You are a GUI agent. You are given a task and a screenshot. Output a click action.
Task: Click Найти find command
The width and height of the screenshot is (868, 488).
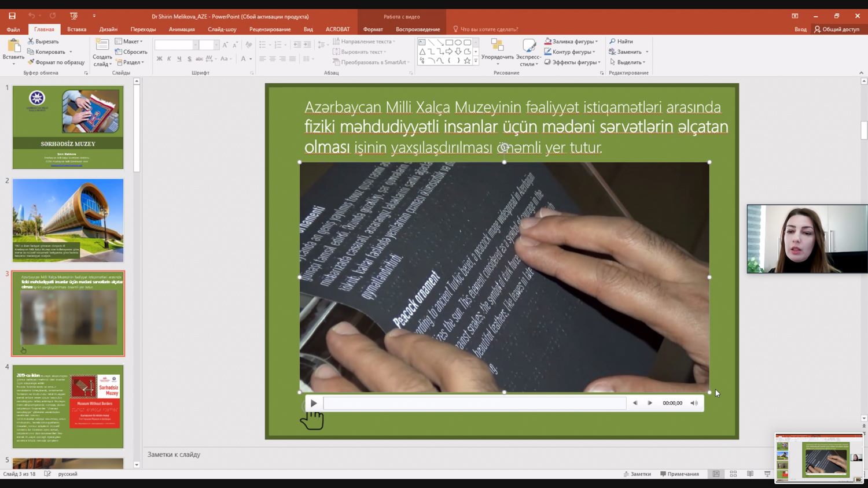pos(621,42)
